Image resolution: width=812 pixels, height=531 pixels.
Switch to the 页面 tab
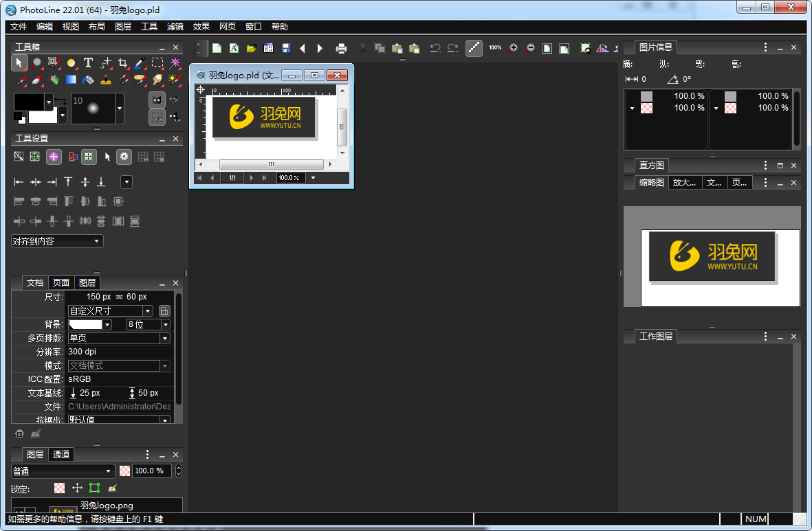(x=61, y=282)
